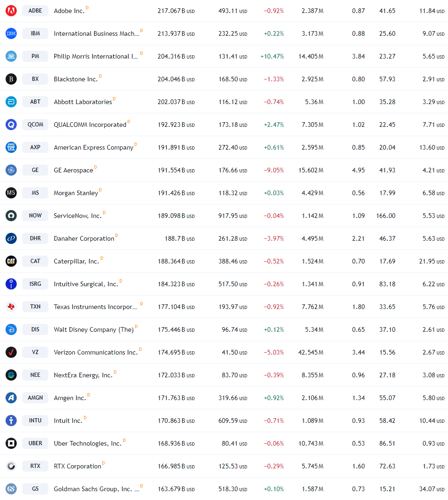The image size is (448, 500).
Task: Click the IBM logo icon
Action: click(x=11, y=33)
